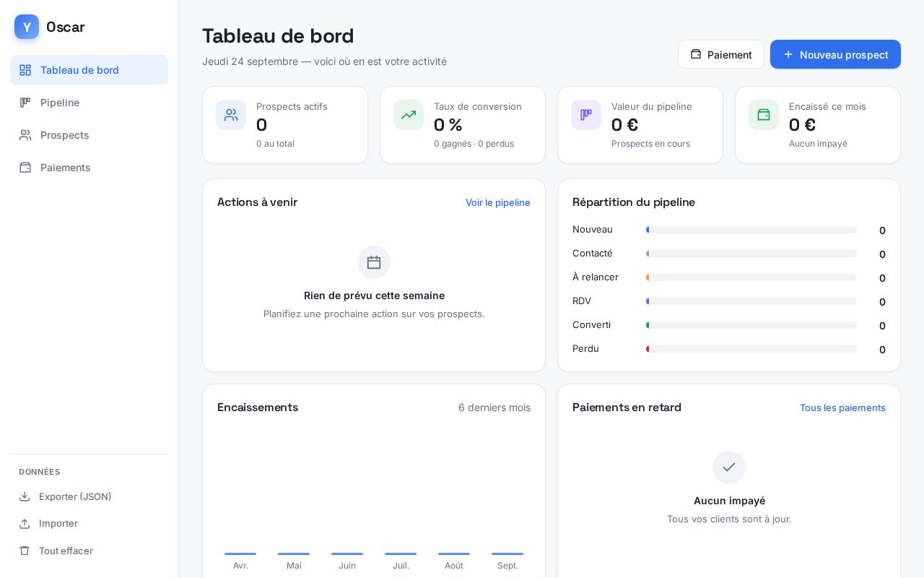Click the '6 derniers mois' label
924x578 pixels.
click(494, 407)
